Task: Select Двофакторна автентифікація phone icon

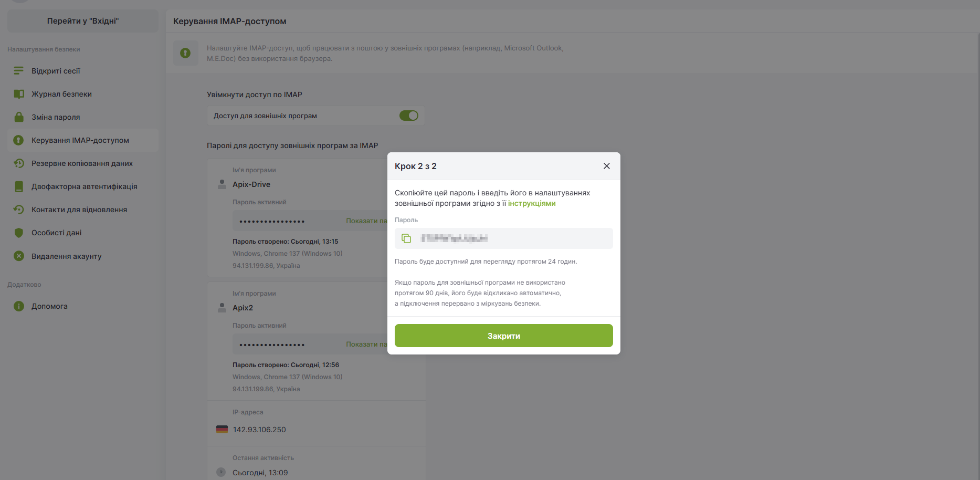Action: point(19,186)
